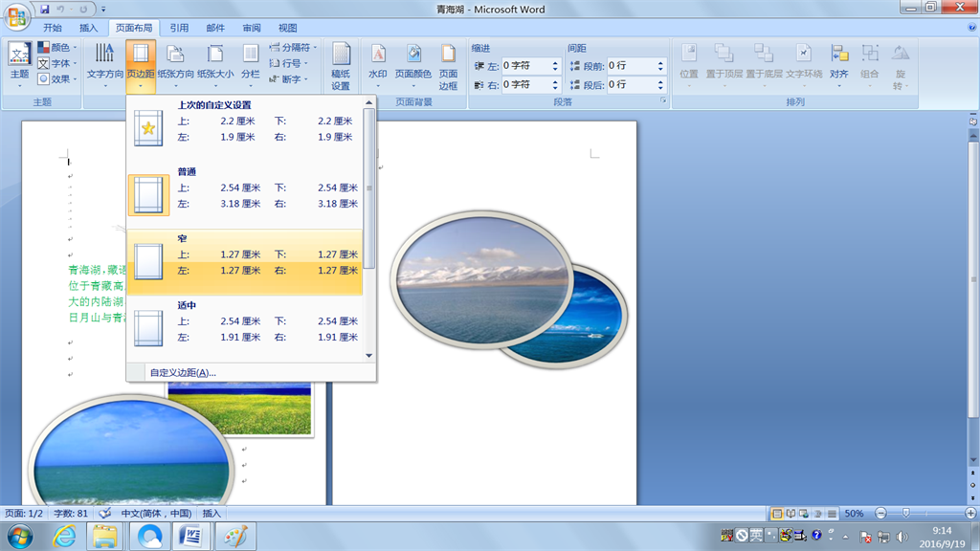Switch to full screen reading view
Image resolution: width=980 pixels, height=551 pixels.
click(791, 514)
